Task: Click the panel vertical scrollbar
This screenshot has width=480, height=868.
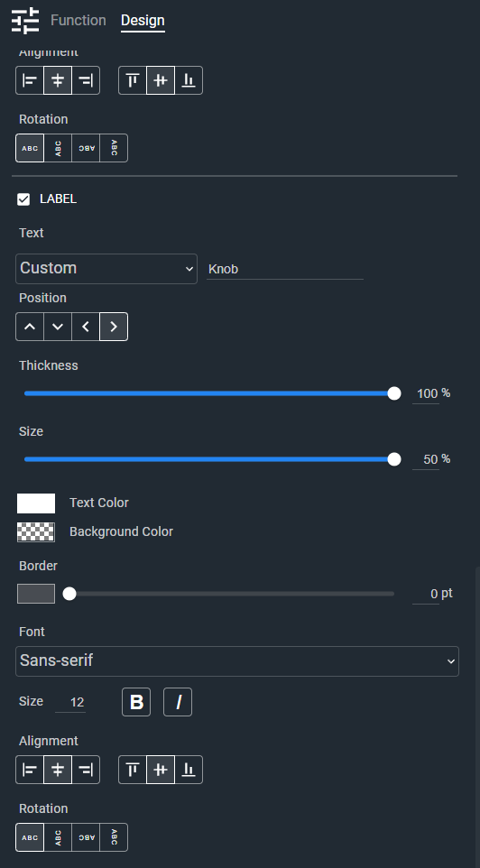Action: (x=477, y=717)
